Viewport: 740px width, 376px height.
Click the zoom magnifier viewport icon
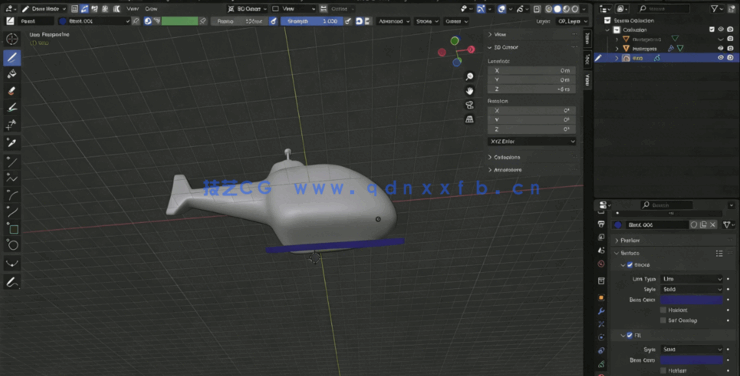click(469, 76)
